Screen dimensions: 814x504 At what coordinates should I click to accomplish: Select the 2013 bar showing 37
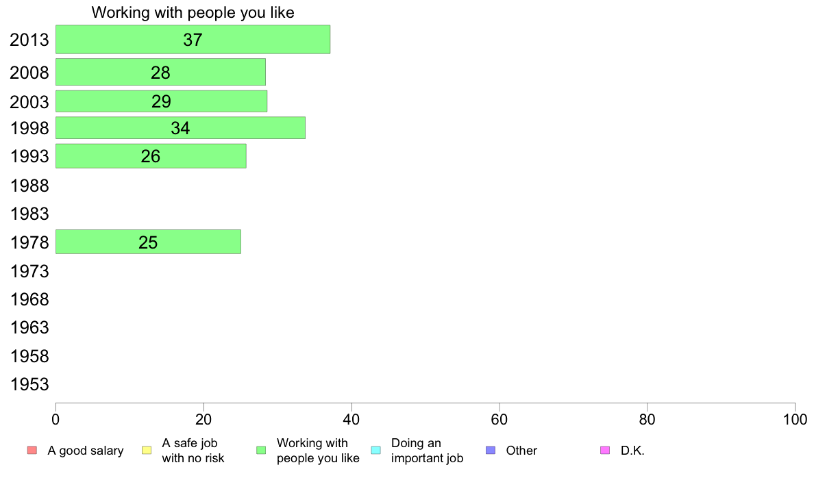(x=193, y=40)
